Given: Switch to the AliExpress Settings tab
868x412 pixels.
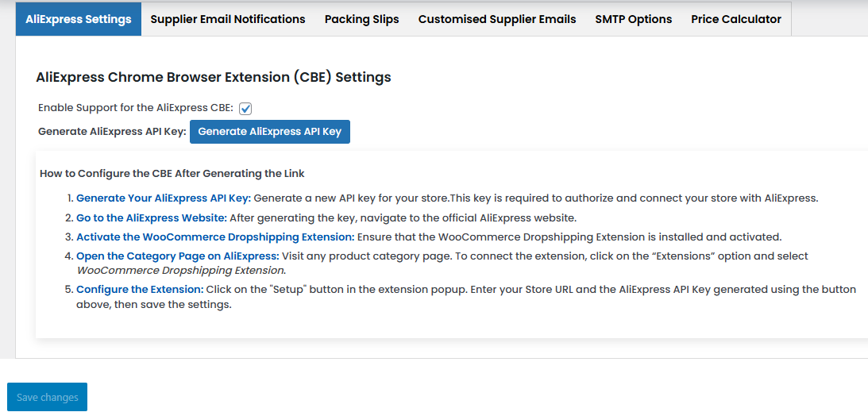Looking at the screenshot, I should [x=78, y=19].
